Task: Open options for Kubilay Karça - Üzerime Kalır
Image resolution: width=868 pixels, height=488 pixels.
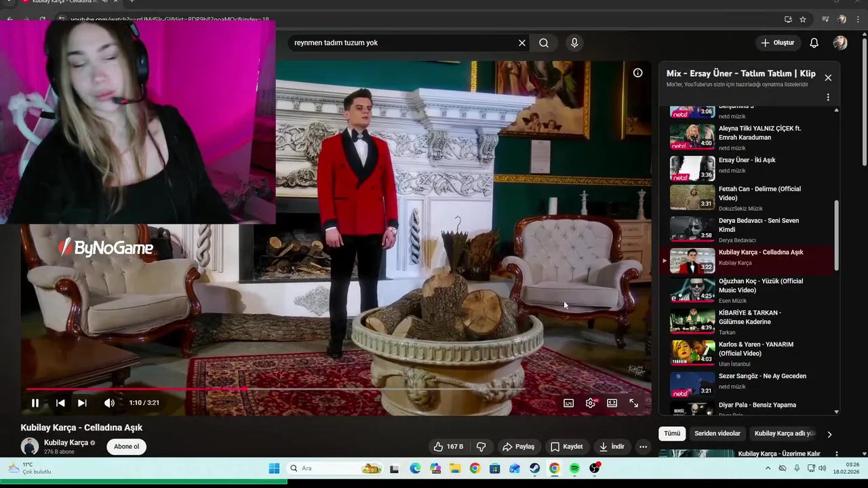Action: tap(836, 454)
